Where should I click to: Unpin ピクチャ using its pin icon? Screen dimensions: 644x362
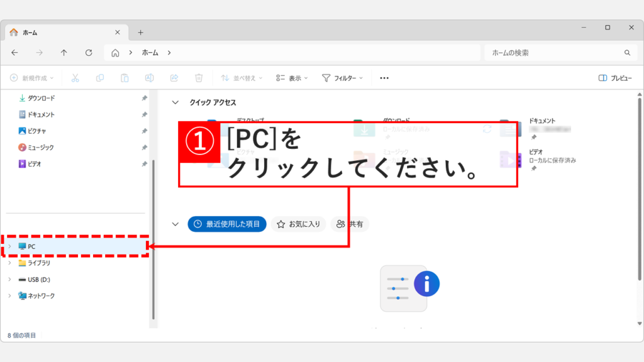point(144,131)
